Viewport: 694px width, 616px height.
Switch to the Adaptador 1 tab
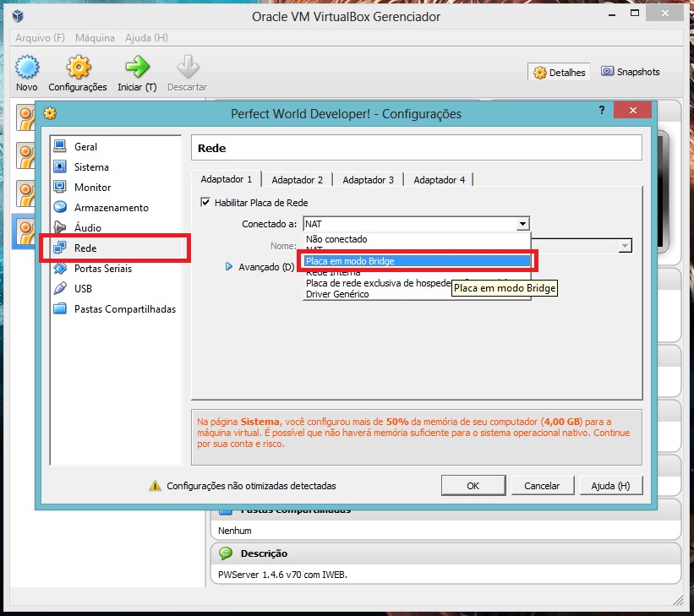point(227,179)
